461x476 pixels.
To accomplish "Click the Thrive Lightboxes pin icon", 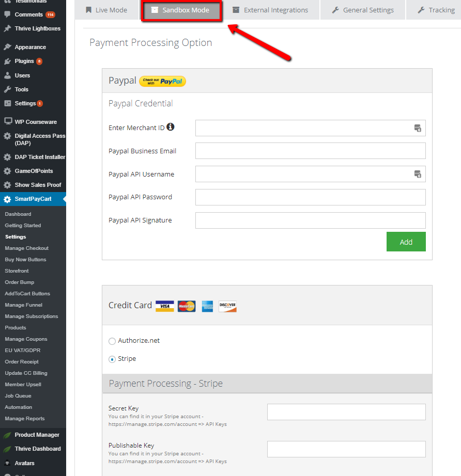I will 8,28.
